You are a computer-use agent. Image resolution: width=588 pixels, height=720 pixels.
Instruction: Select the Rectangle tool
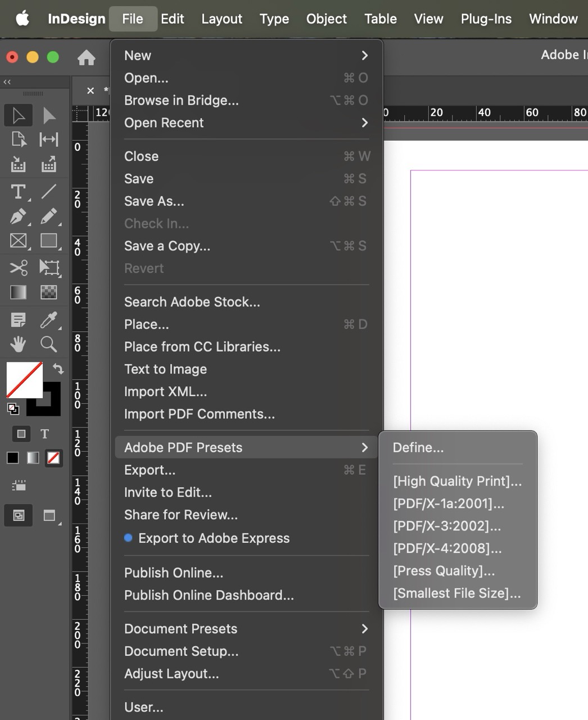point(49,241)
